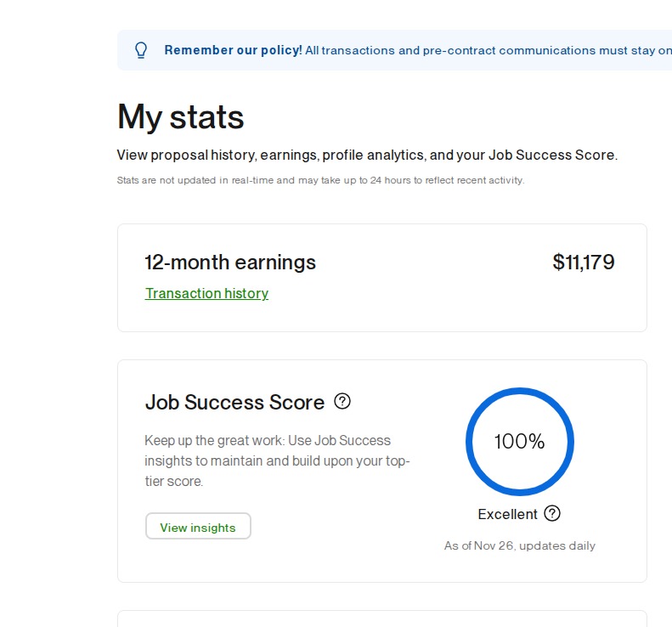The height and width of the screenshot is (627, 672).
Task: Click the Excellent rating label
Action: tap(507, 514)
